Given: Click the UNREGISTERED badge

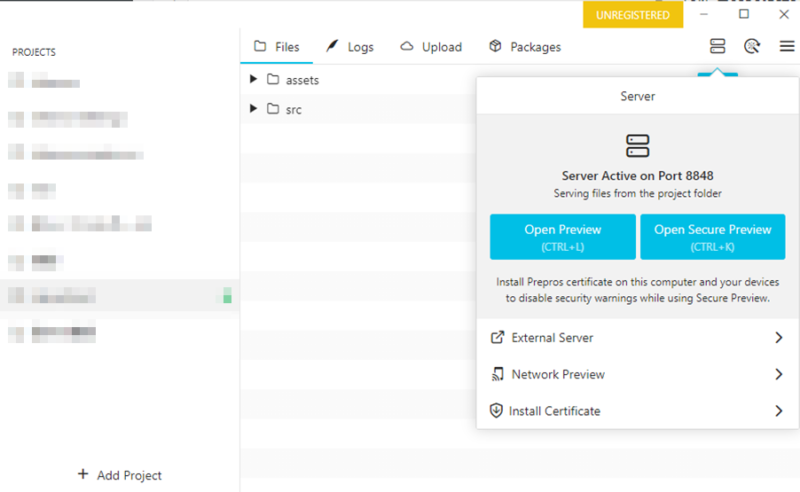Looking at the screenshot, I should 633,15.
